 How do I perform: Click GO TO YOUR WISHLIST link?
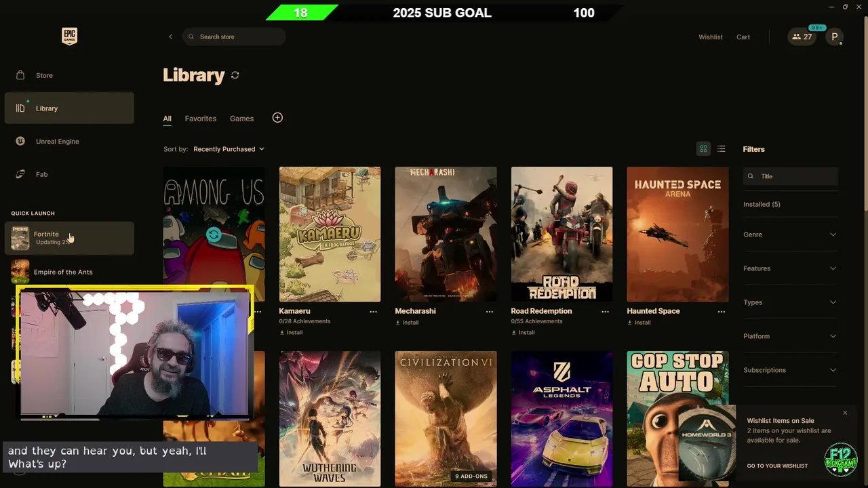point(777,466)
